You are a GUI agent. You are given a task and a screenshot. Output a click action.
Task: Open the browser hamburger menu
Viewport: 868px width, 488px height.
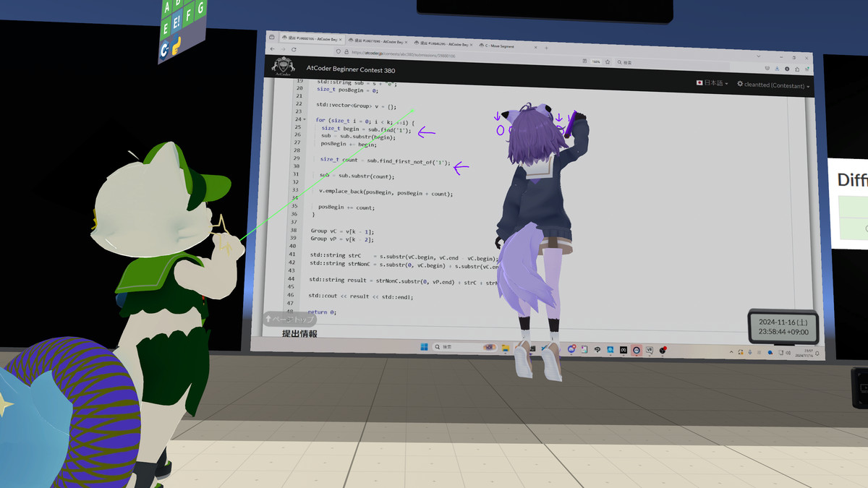point(807,69)
